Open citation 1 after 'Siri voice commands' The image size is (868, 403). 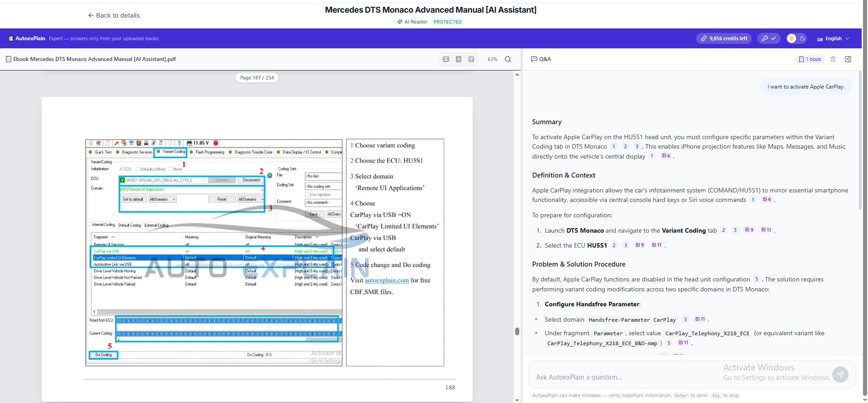point(753,200)
